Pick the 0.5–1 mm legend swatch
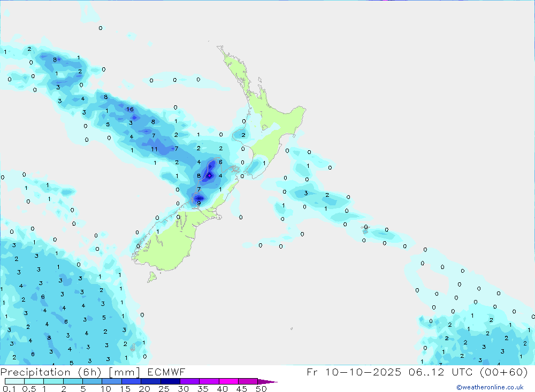The width and height of the screenshot is (535, 392). [x=34, y=381]
